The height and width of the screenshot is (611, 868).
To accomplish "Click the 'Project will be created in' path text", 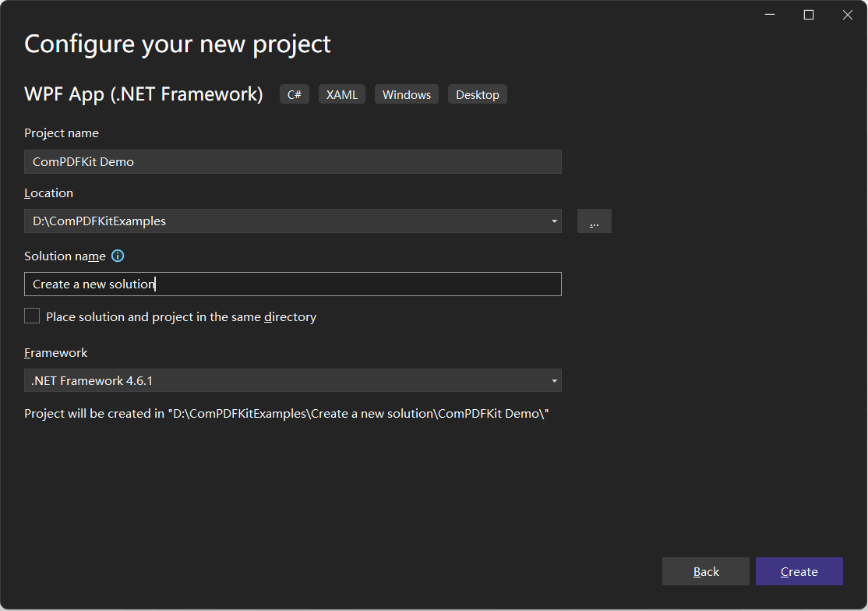I will coord(286,413).
